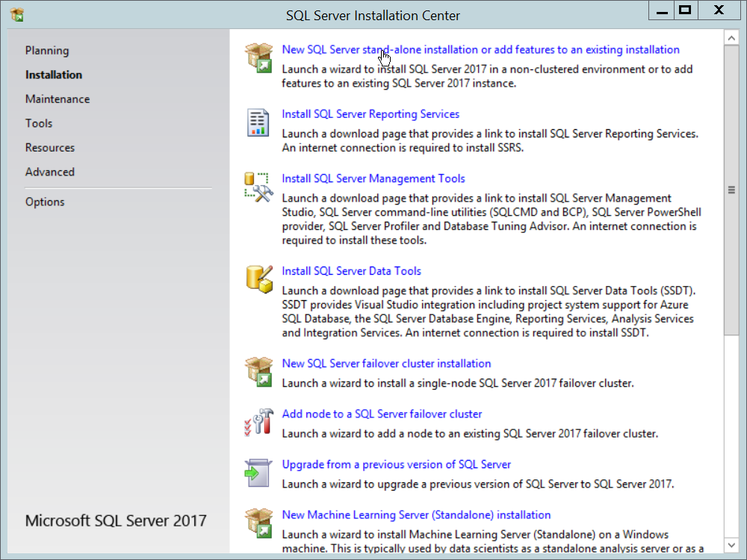The height and width of the screenshot is (560, 747).
Task: Click the scrollbar up arrow
Action: tap(732, 37)
